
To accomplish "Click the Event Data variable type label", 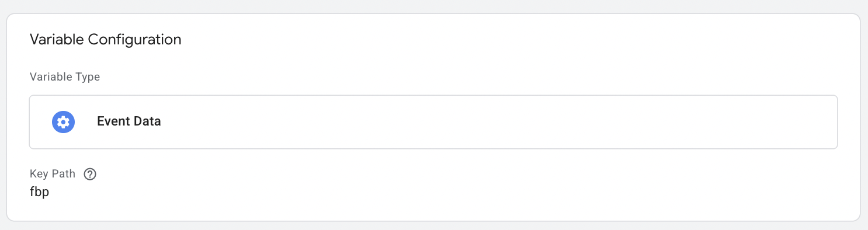I will tap(129, 121).
